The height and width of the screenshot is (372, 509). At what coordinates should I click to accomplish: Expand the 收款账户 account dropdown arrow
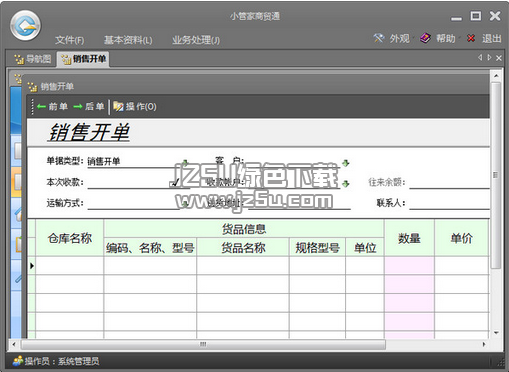(346, 184)
